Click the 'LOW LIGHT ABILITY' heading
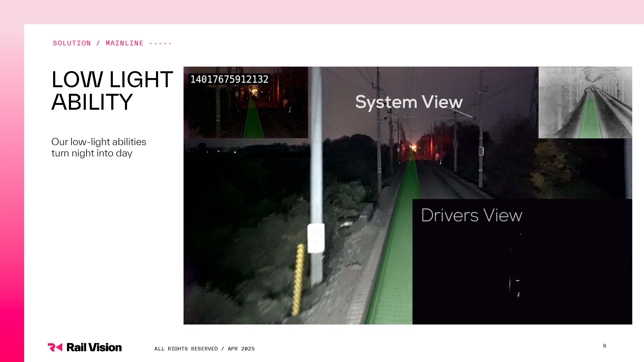 coord(112,90)
